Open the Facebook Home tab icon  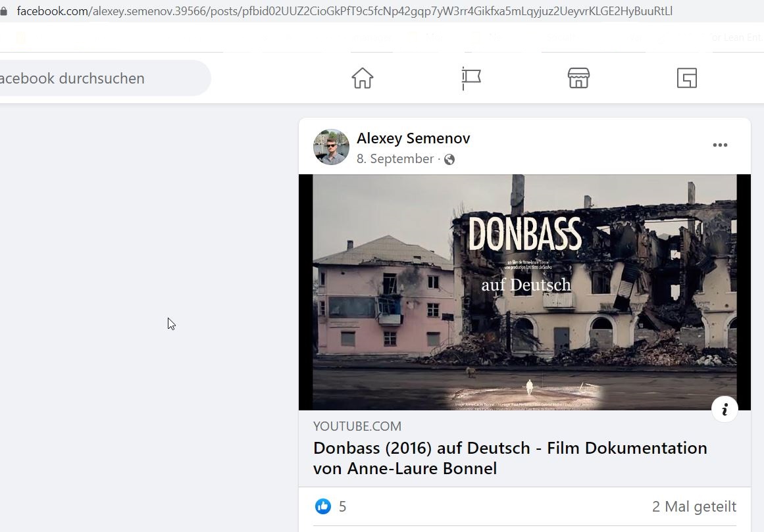point(362,78)
